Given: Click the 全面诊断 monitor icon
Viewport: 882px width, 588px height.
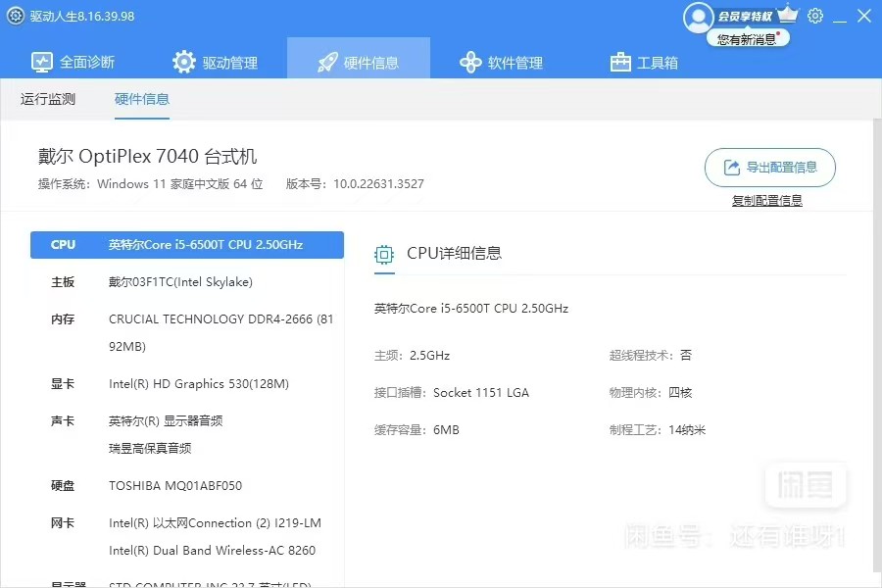Looking at the screenshot, I should (x=41, y=62).
